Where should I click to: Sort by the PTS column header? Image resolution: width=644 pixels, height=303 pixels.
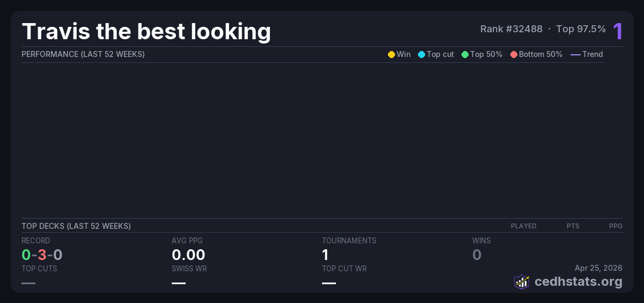click(573, 226)
